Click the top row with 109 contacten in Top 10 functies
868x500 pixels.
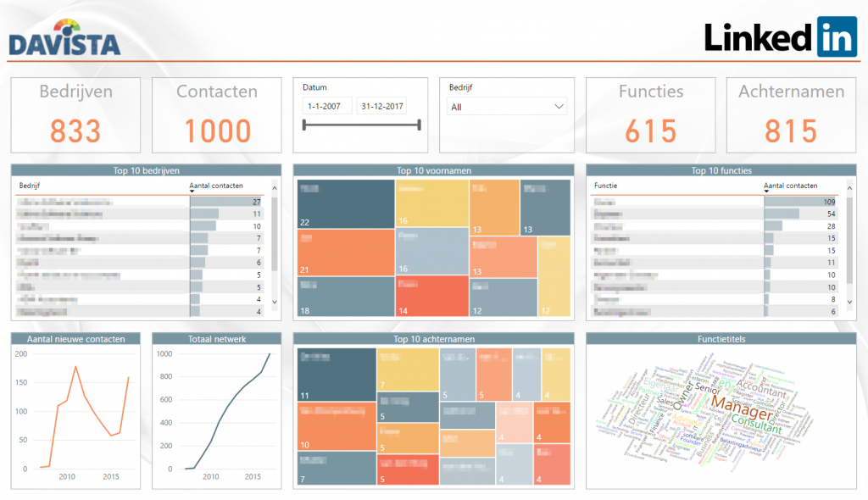click(x=721, y=202)
